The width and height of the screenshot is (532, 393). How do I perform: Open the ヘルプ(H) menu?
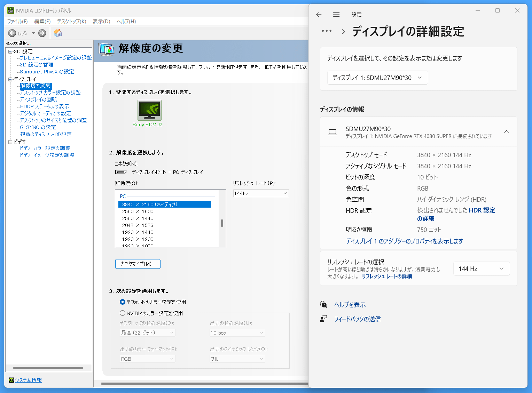click(x=126, y=22)
